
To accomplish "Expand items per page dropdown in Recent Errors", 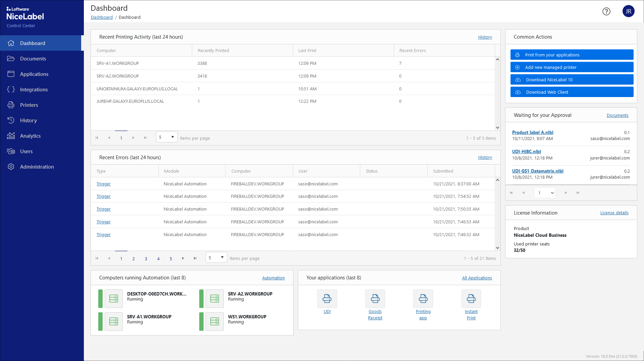I will click(x=216, y=258).
